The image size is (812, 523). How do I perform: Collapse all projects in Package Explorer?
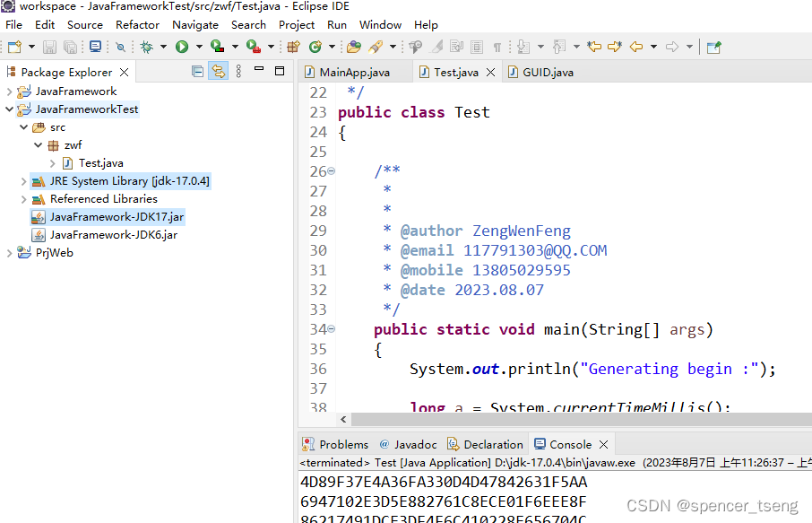tap(198, 72)
